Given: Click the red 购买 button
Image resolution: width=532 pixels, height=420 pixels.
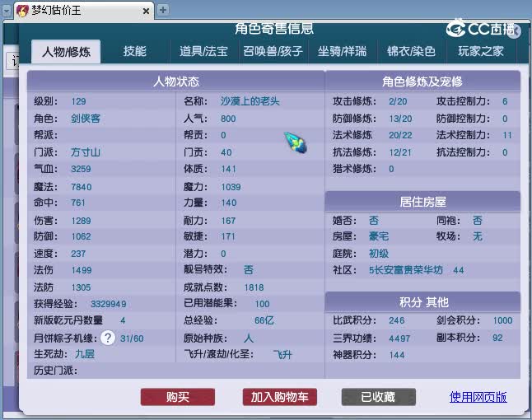Looking at the screenshot, I should (178, 397).
